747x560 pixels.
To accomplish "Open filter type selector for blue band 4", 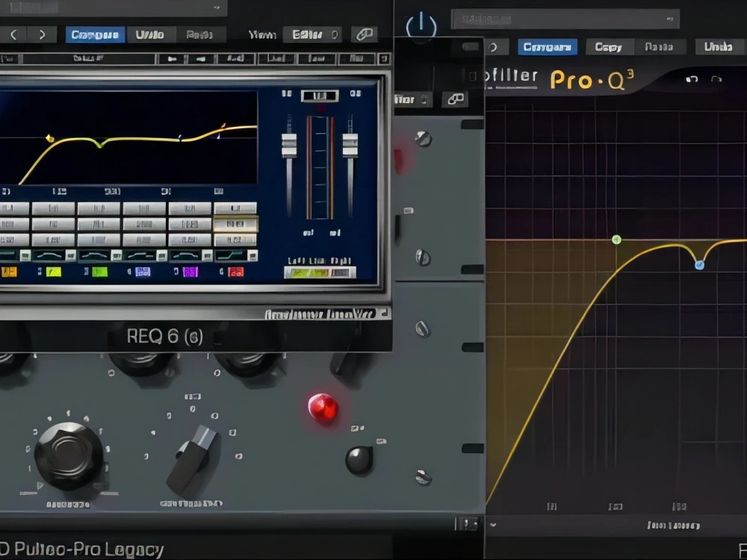I will [x=146, y=255].
